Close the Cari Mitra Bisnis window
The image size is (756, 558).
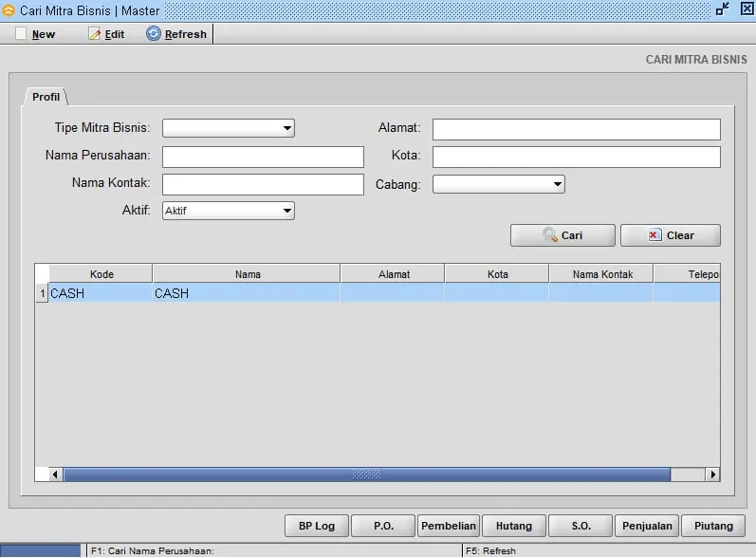point(746,9)
